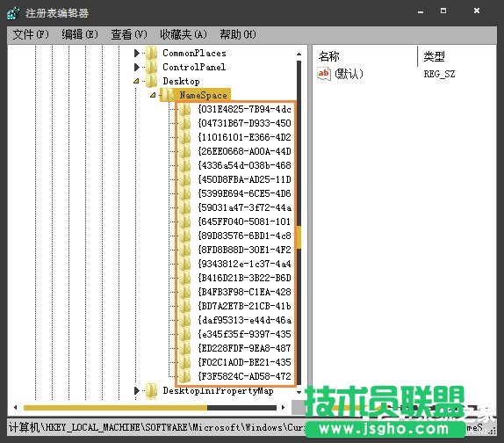The image size is (504, 443).
Task: Select key {031E4825-7B94-4dc
Action: [244, 109]
